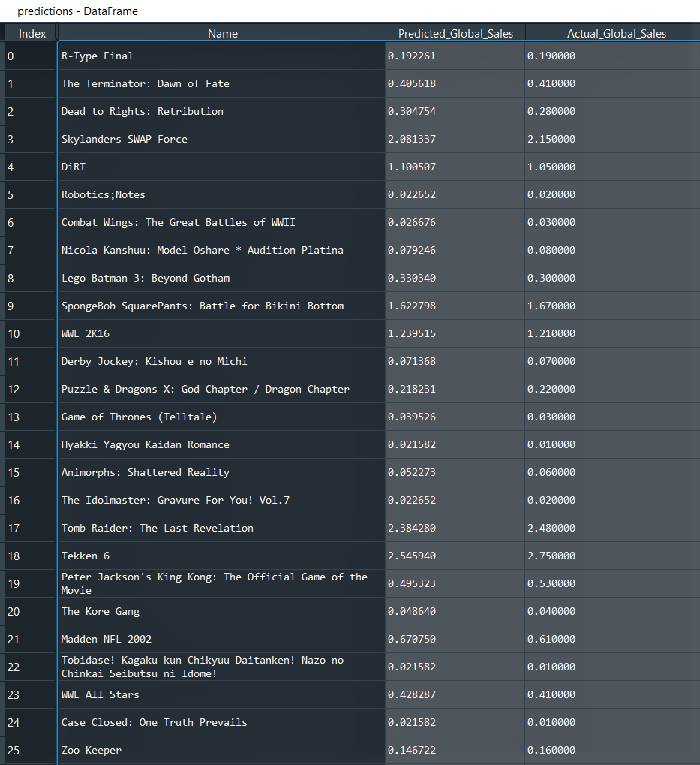Screen dimensions: 700x765
Task: Select the 'Robotics;Notes' name cell
Action: coord(221,194)
